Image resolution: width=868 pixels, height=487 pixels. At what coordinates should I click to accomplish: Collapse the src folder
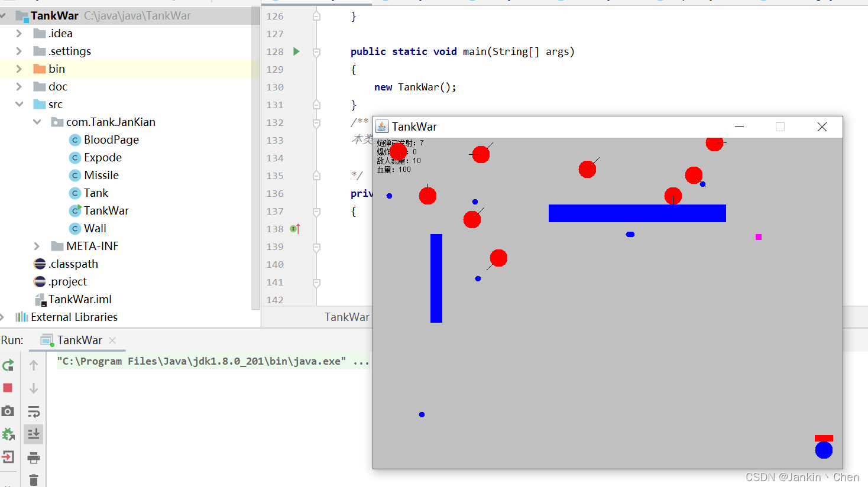[x=19, y=104]
